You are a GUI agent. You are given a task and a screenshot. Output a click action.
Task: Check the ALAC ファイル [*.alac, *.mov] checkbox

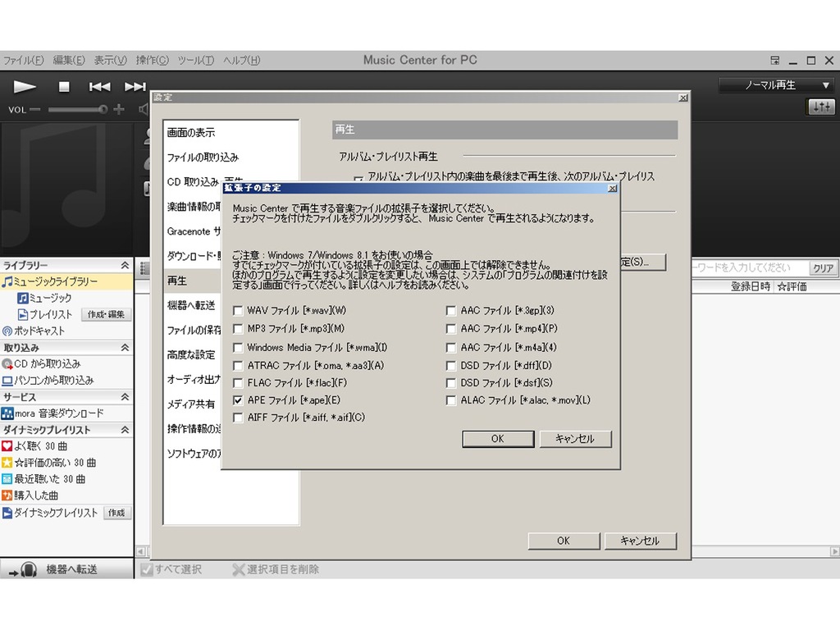[451, 400]
